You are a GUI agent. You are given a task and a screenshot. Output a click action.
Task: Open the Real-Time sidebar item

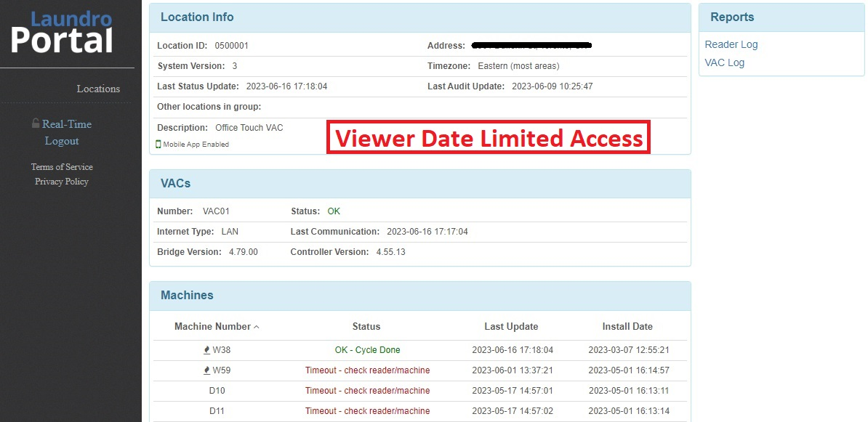point(67,124)
